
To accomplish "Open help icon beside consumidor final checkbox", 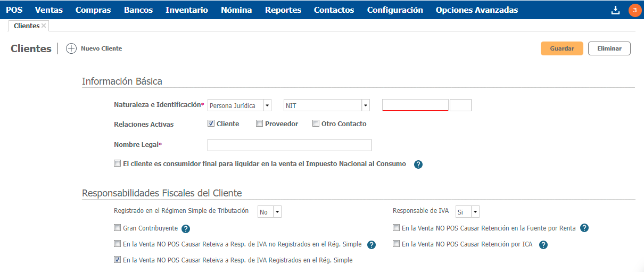I will click(418, 164).
